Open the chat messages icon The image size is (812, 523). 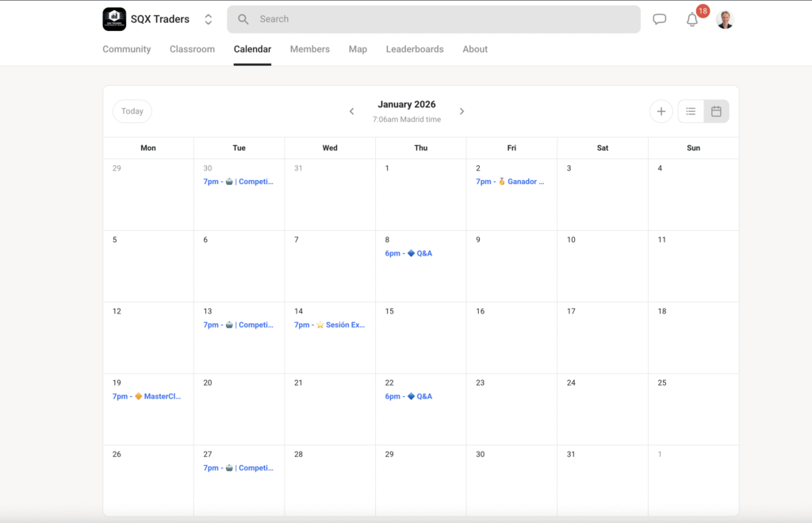pyautogui.click(x=659, y=20)
